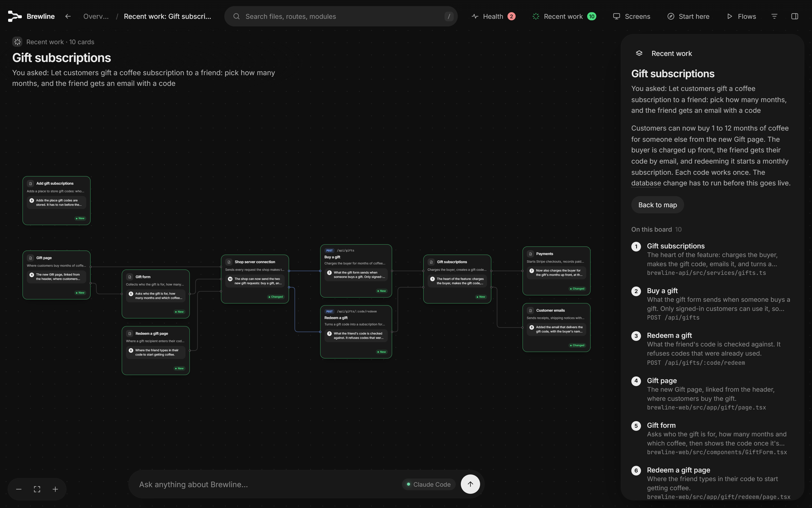Click the layers icon in the Recent work panel
This screenshot has width=812, height=508.
click(x=639, y=53)
